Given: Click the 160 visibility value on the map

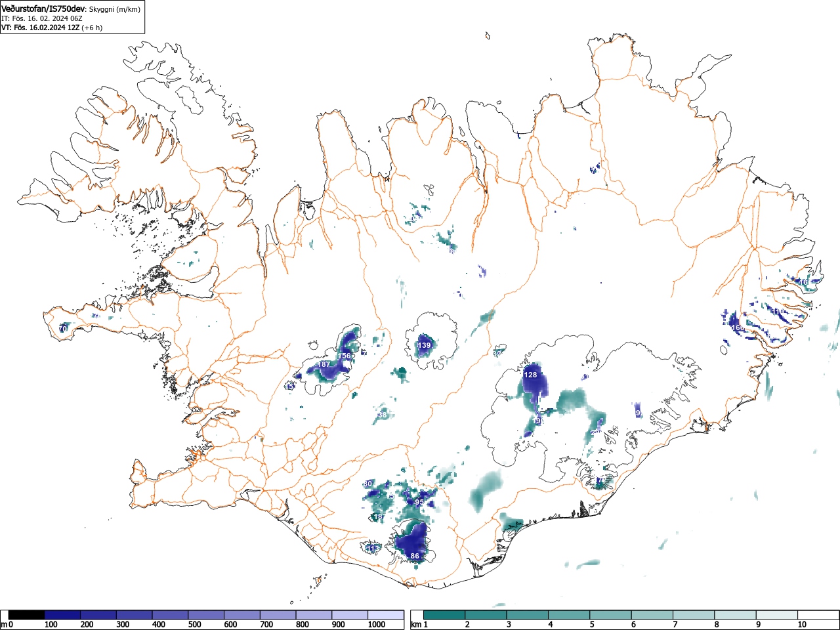Looking at the screenshot, I should point(738,327).
